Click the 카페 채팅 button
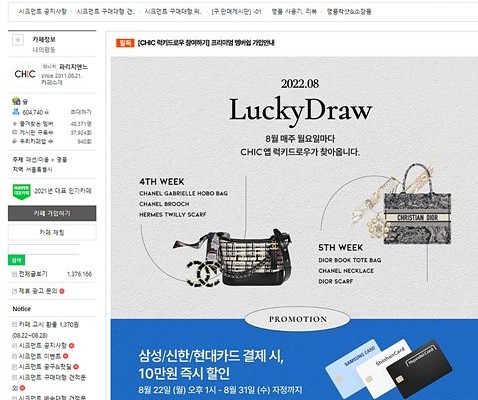The image size is (478, 400). (x=52, y=232)
